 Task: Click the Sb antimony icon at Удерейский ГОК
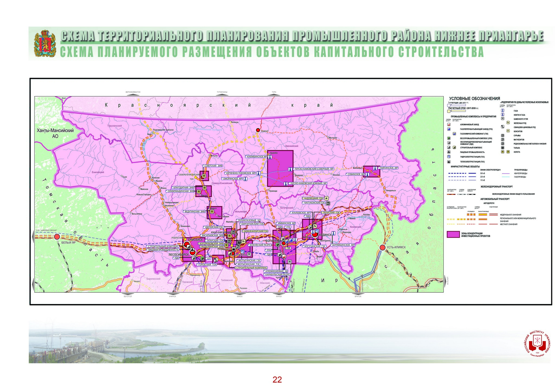tap(233, 232)
